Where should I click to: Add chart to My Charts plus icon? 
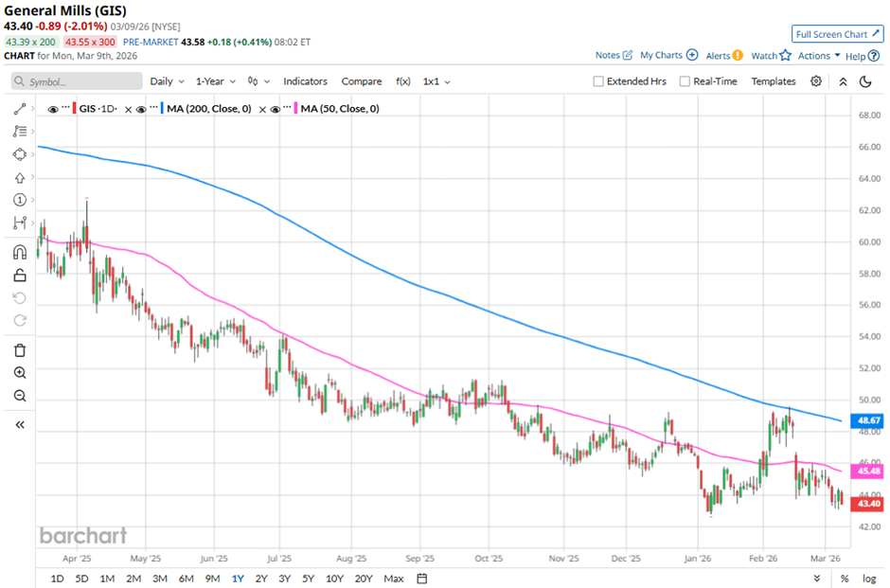[692, 55]
